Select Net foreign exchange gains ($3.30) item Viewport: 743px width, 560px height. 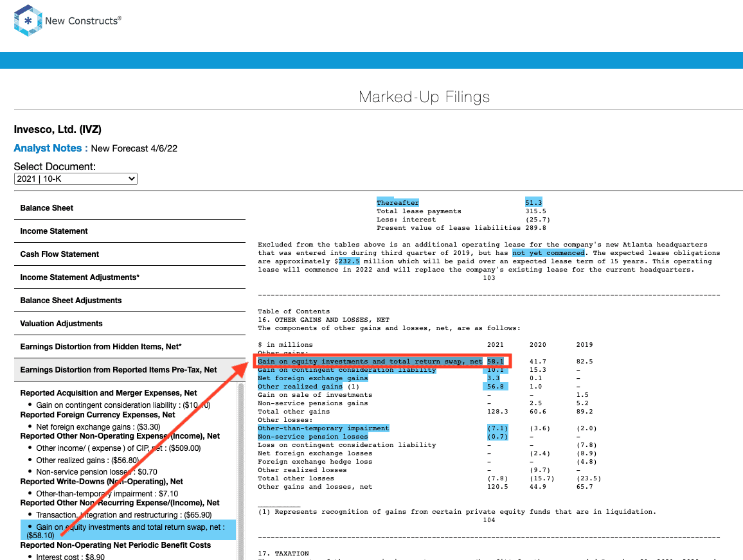coord(98,427)
